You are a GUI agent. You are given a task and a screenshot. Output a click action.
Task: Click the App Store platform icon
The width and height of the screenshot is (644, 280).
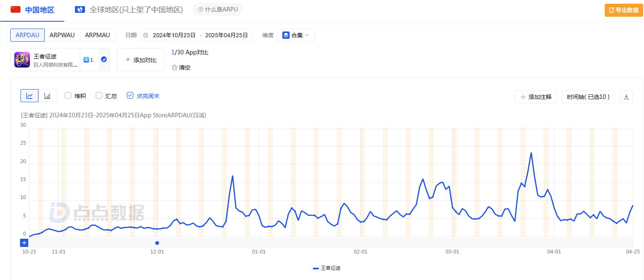86,60
